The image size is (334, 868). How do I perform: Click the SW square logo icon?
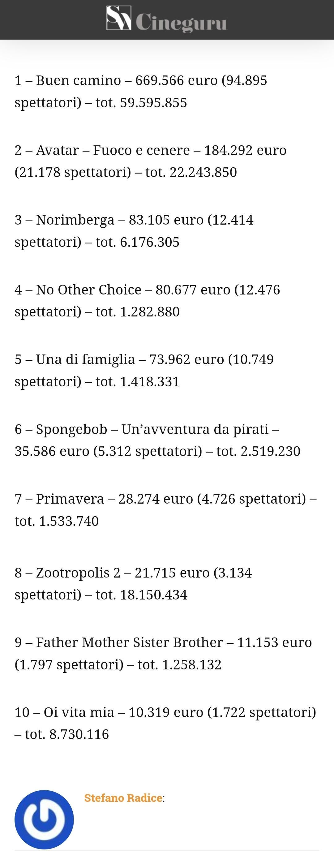(x=119, y=18)
